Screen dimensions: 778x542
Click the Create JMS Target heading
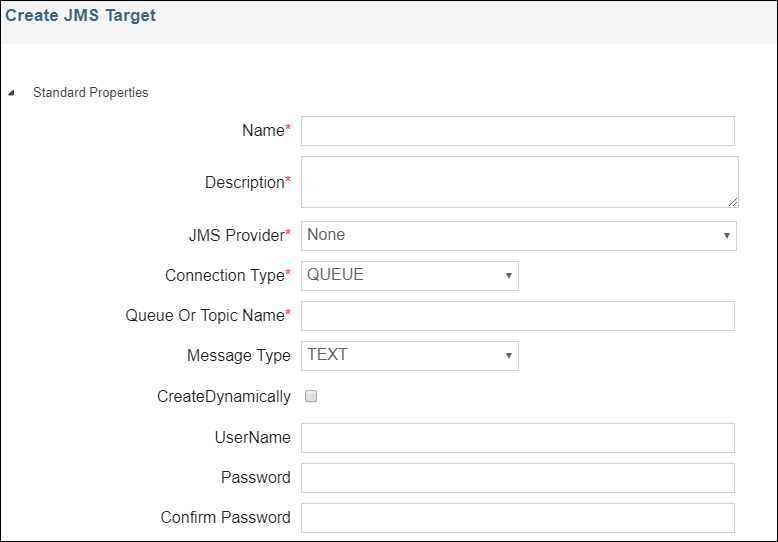point(81,17)
